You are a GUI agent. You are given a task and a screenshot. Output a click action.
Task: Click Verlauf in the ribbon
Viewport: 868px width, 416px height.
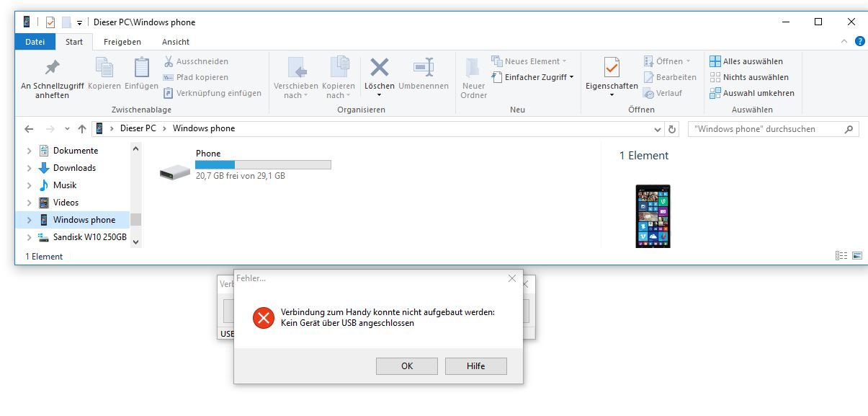[662, 93]
